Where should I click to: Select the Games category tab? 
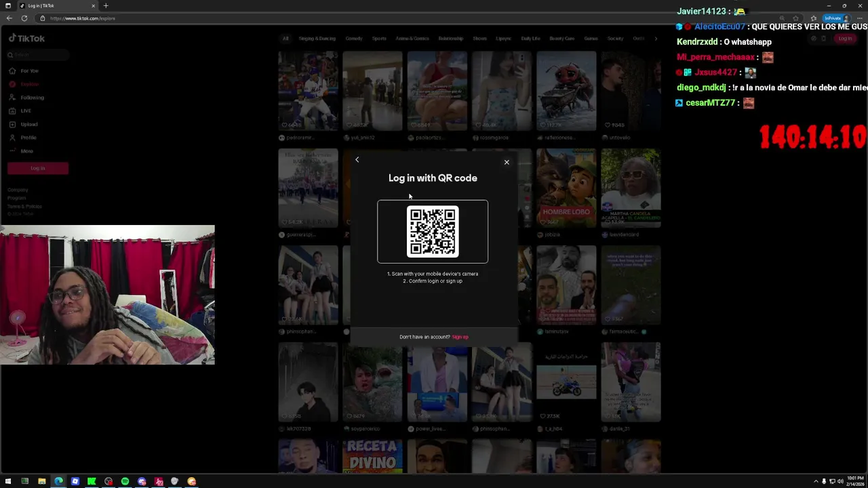pos(591,39)
